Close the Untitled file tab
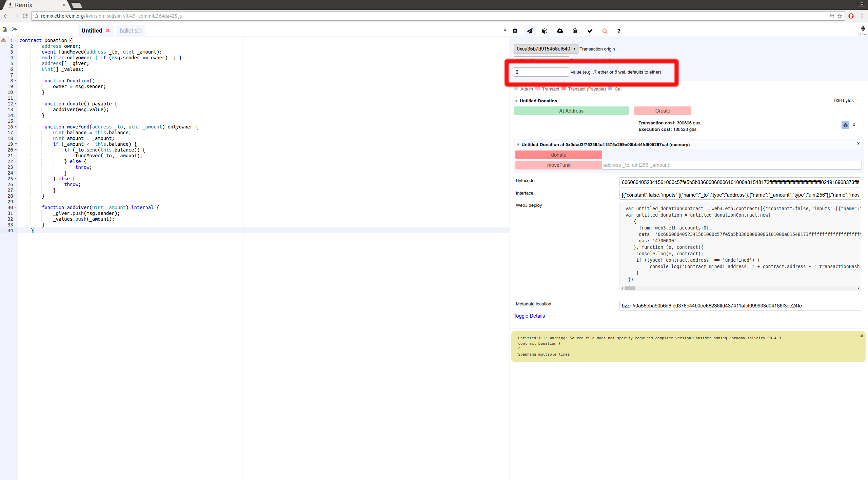Screen dimensions: 868x480 pos(108,31)
